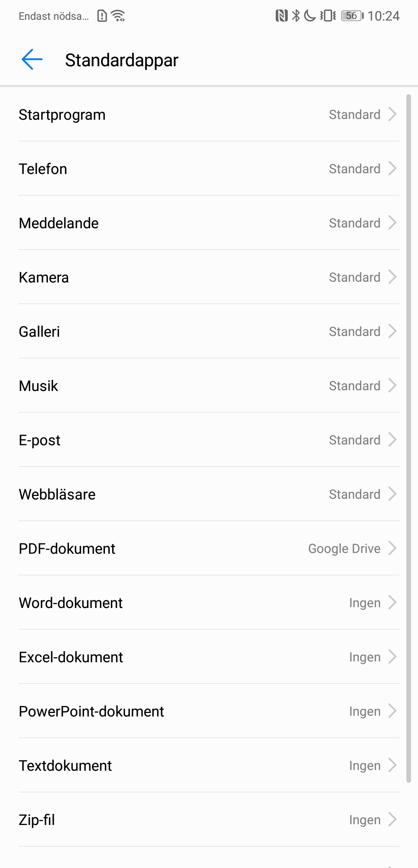Tap Standard next to E-post
418x868 pixels.
355,440
